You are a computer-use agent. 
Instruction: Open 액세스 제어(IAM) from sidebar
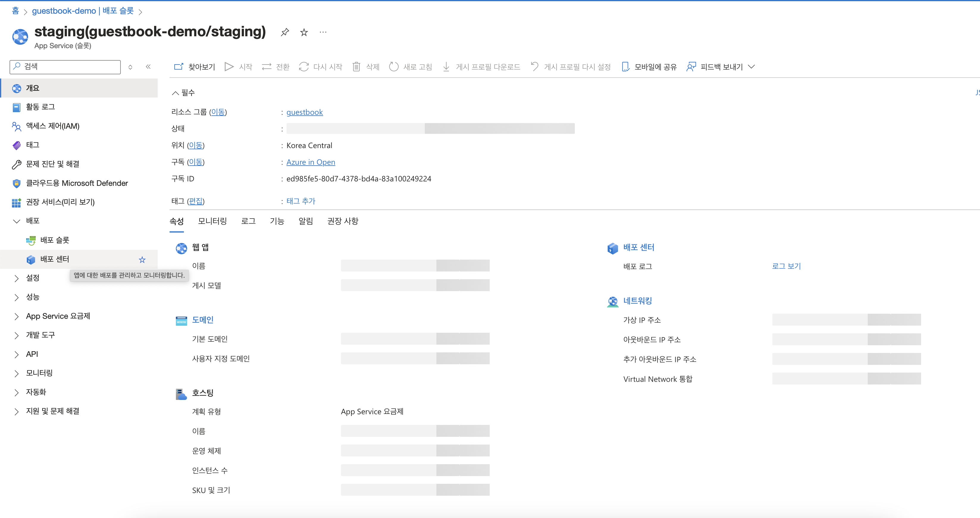click(x=52, y=126)
